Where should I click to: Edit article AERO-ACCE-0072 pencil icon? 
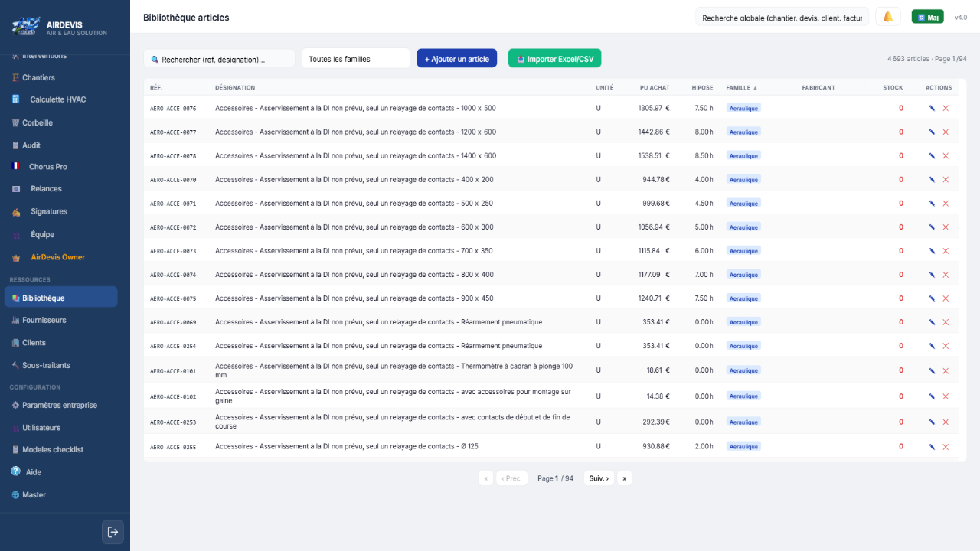point(932,227)
